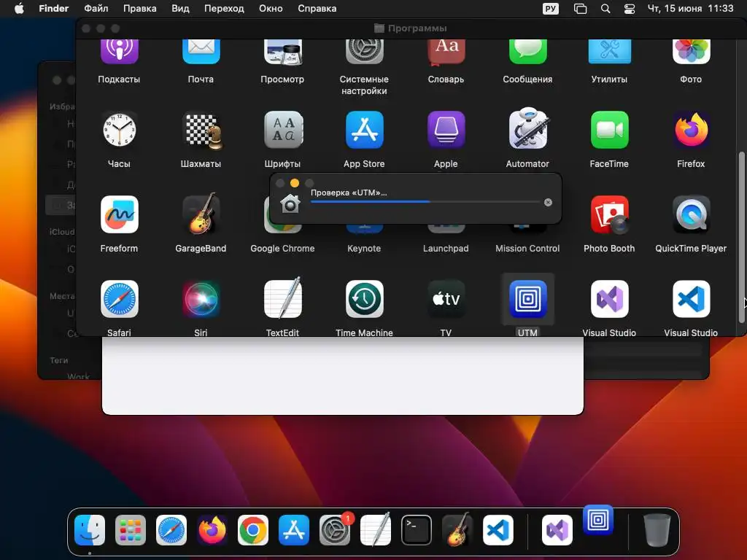Open the Справка menu
747x560 pixels.
click(x=317, y=9)
